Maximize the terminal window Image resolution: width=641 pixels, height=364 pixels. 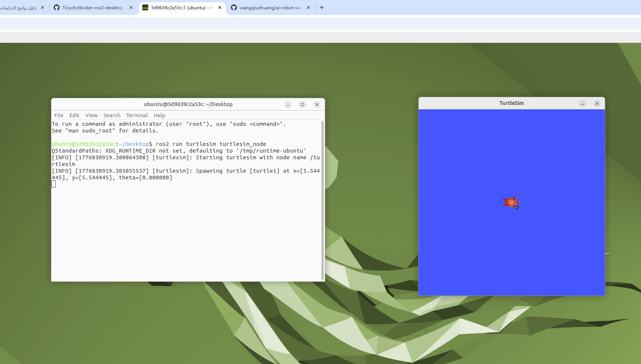pyautogui.click(x=302, y=105)
